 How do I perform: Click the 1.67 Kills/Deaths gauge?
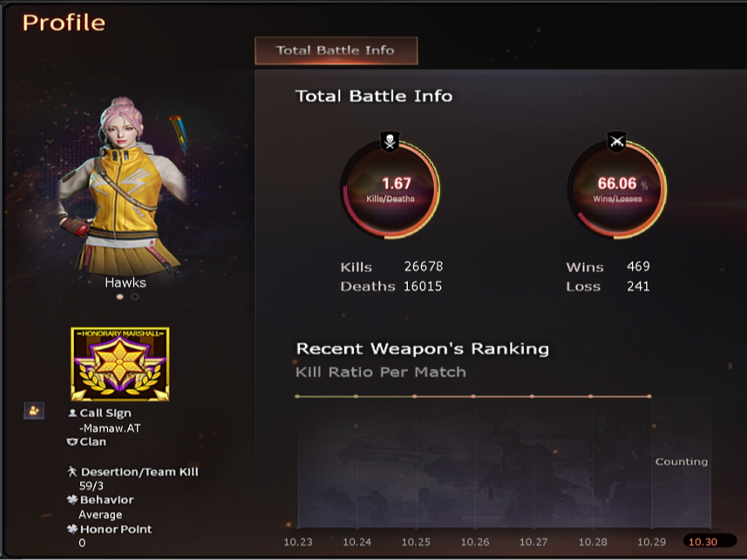(390, 190)
